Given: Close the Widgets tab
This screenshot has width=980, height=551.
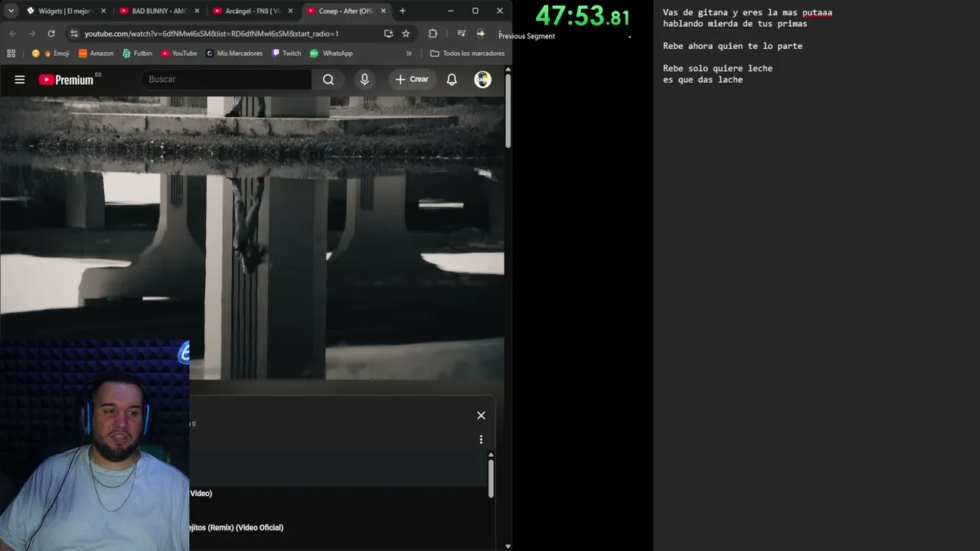Looking at the screenshot, I should tap(103, 11).
